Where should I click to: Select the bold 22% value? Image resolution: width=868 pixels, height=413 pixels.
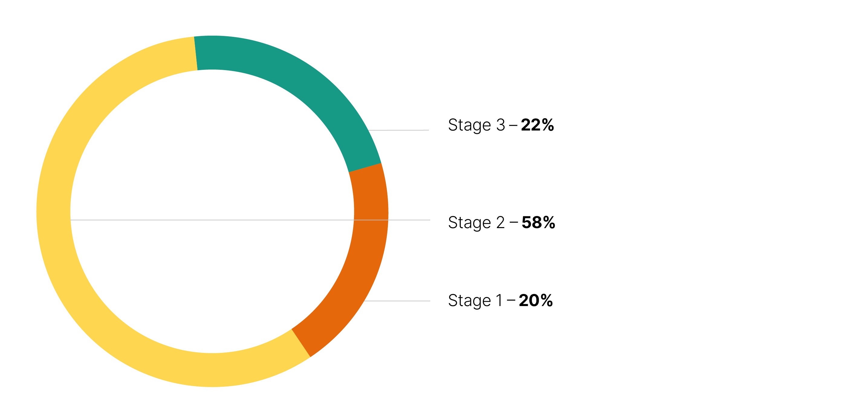click(x=537, y=125)
